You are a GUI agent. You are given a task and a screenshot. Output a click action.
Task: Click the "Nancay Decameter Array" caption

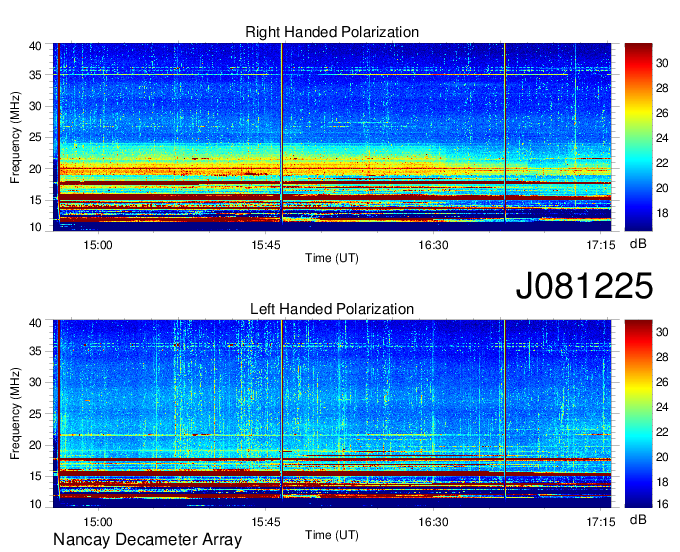147,540
